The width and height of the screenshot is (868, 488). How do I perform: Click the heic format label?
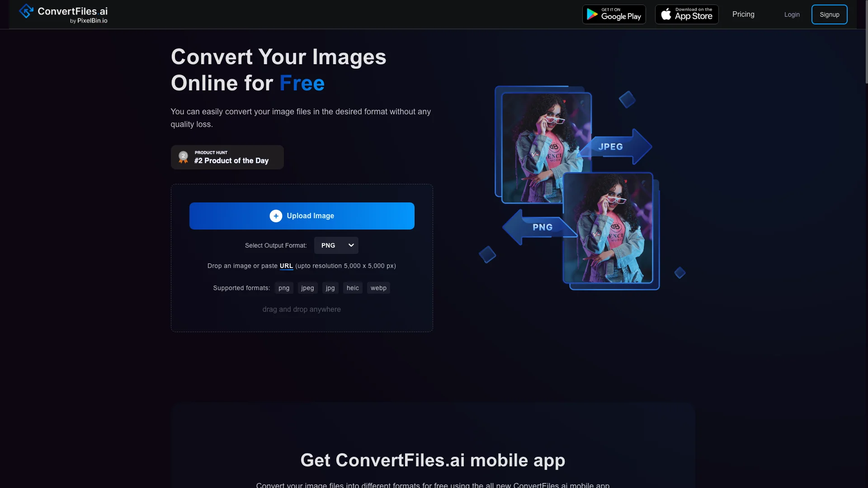[352, 288]
